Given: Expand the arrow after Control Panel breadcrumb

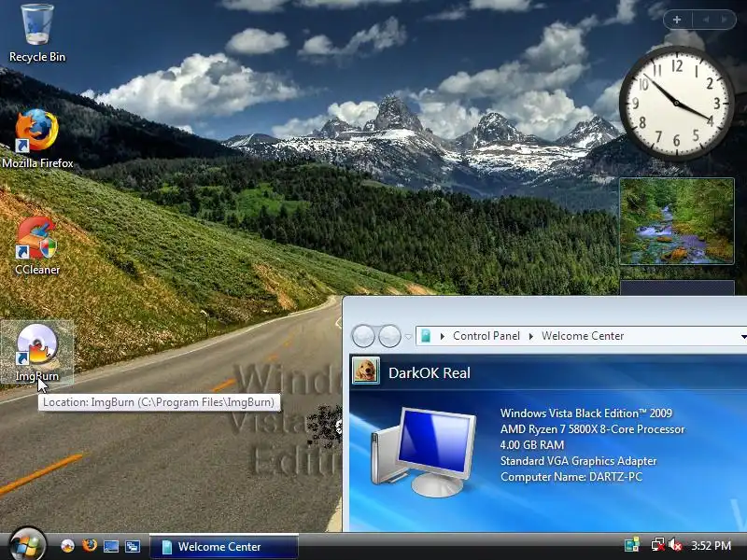Looking at the screenshot, I should (x=530, y=336).
